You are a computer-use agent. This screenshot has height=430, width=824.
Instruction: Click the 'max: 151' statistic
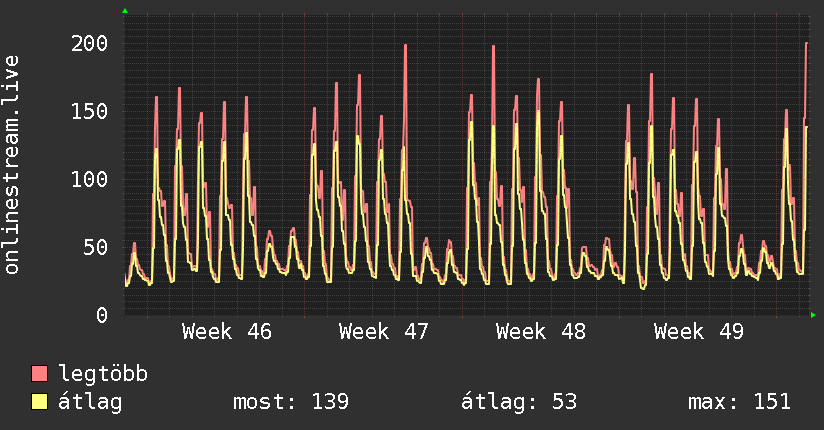point(739,402)
